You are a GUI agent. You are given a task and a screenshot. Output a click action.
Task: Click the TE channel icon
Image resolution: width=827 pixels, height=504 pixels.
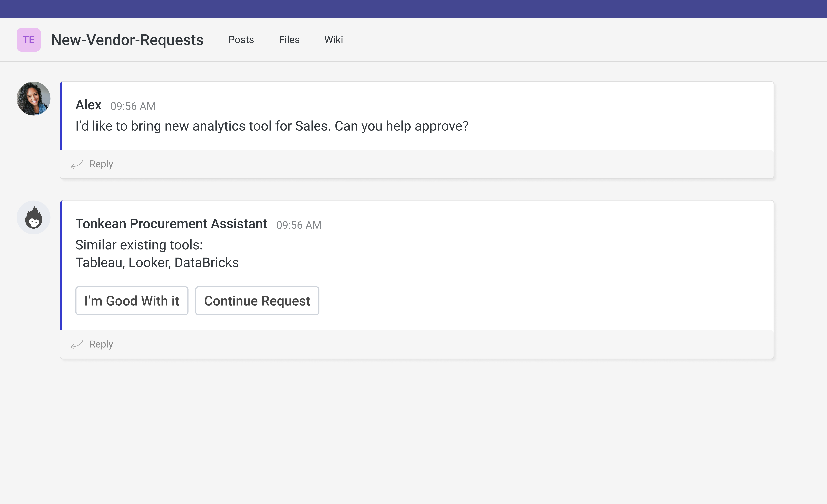(x=29, y=39)
